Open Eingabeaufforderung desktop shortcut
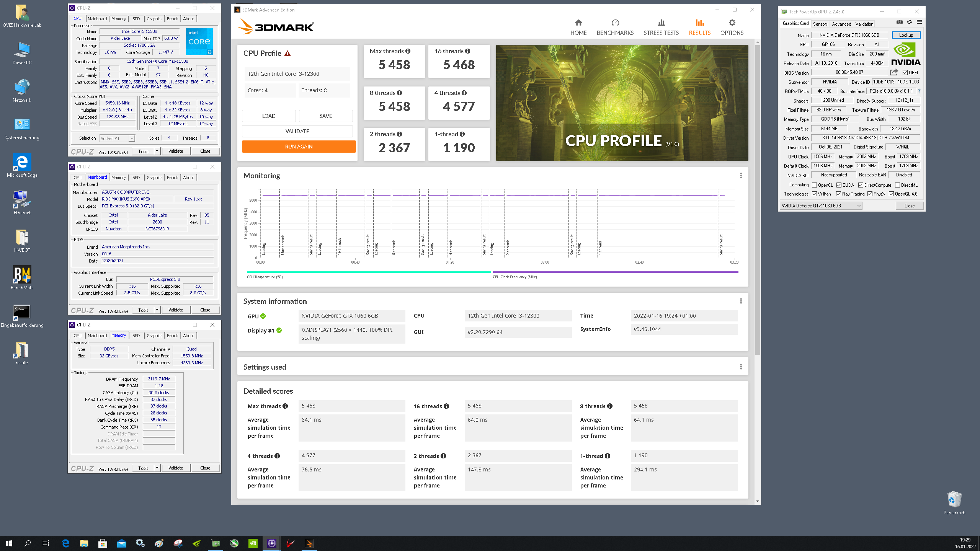Screen dimensions: 980x551 [x=22, y=316]
